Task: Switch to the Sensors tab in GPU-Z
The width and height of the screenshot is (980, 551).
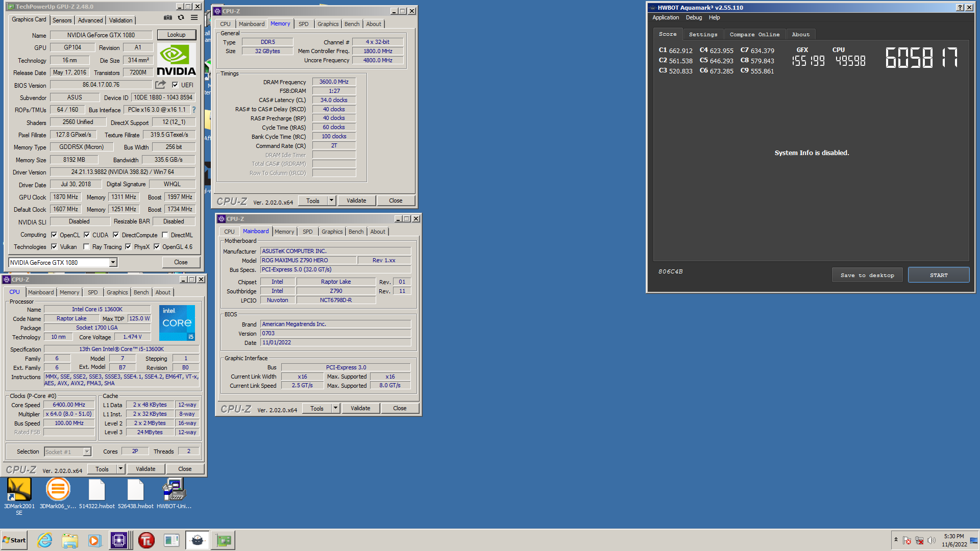Action: pyautogui.click(x=62, y=20)
